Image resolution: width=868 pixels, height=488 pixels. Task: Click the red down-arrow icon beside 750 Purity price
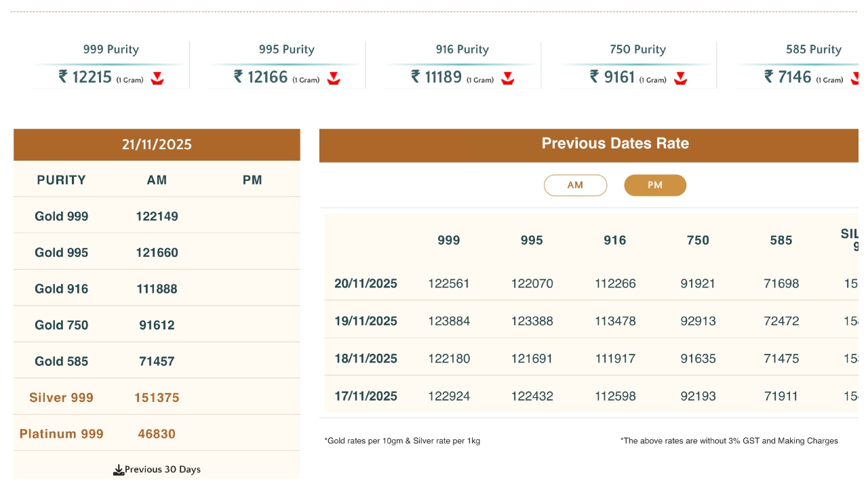click(681, 79)
